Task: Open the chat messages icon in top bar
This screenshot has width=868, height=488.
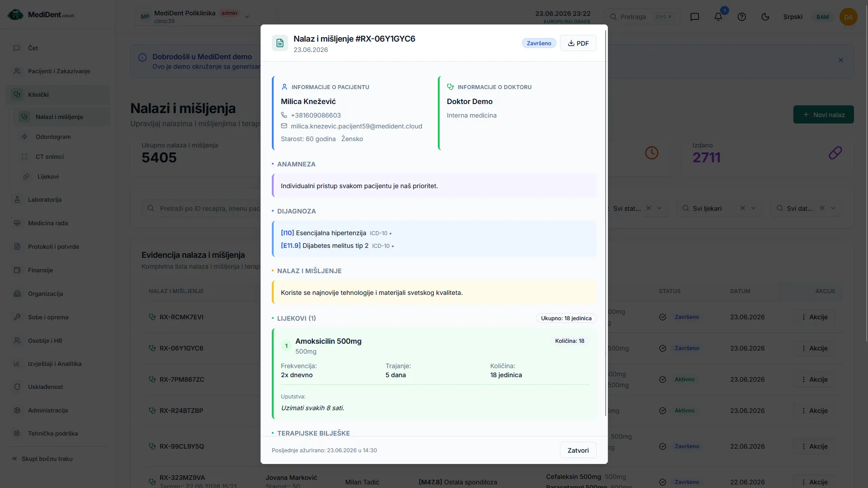Action: pyautogui.click(x=695, y=17)
